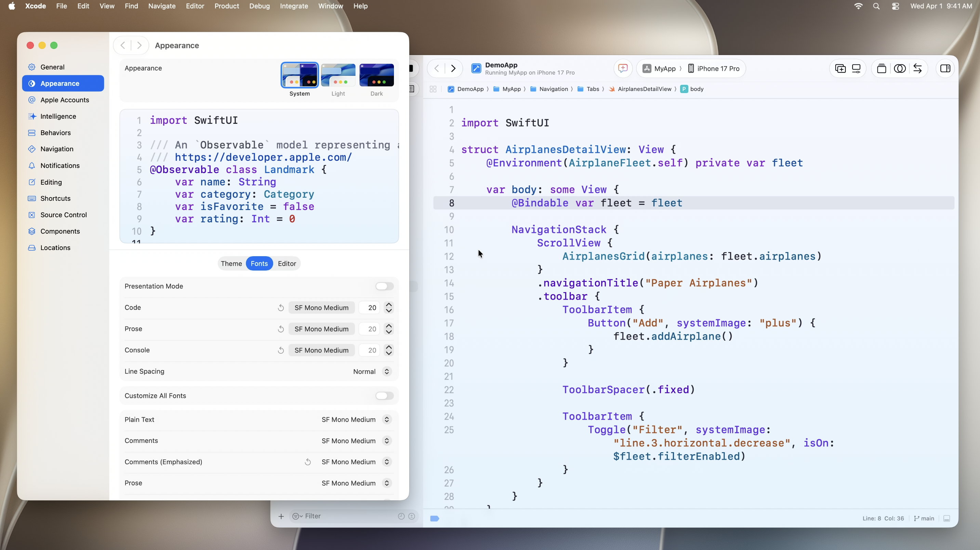The height and width of the screenshot is (550, 980).
Task: Open Control Center in menu bar
Action: click(895, 6)
